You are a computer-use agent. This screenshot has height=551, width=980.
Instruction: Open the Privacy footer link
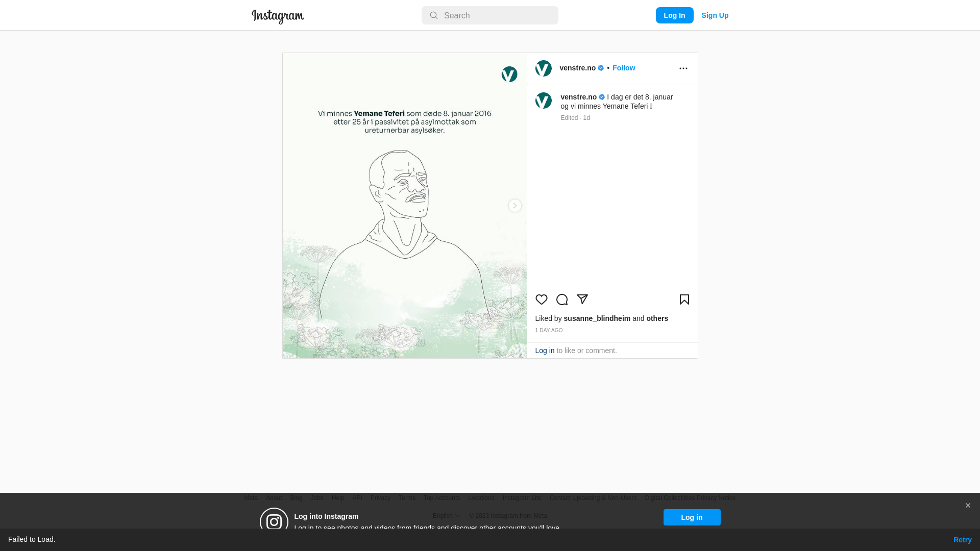(x=380, y=498)
